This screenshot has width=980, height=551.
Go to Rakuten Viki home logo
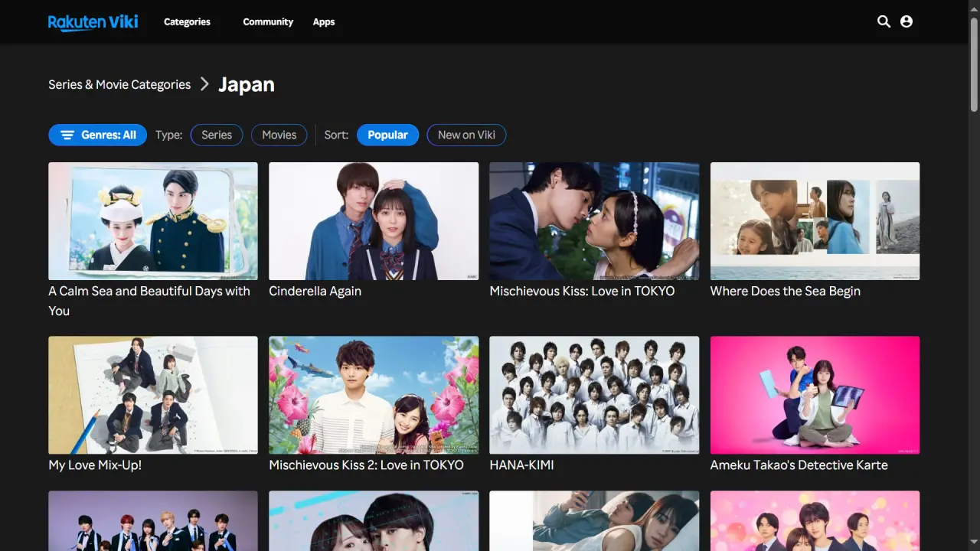(x=93, y=22)
